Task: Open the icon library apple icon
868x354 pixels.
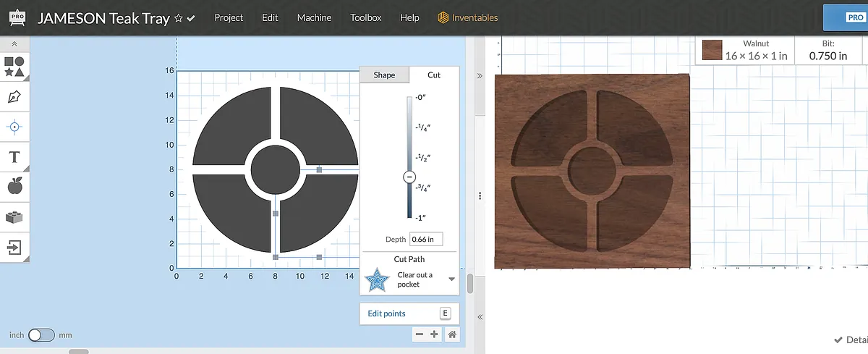Action: pyautogui.click(x=14, y=186)
